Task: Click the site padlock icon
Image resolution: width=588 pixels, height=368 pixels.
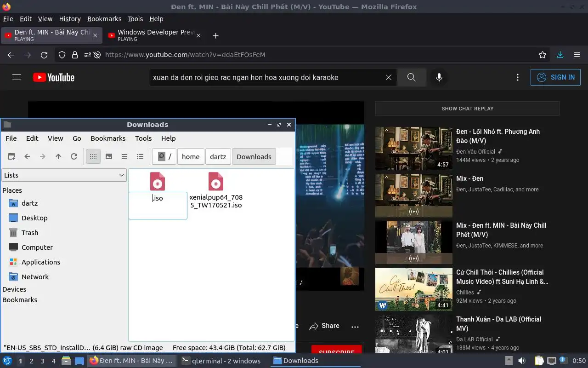Action: pos(75,55)
